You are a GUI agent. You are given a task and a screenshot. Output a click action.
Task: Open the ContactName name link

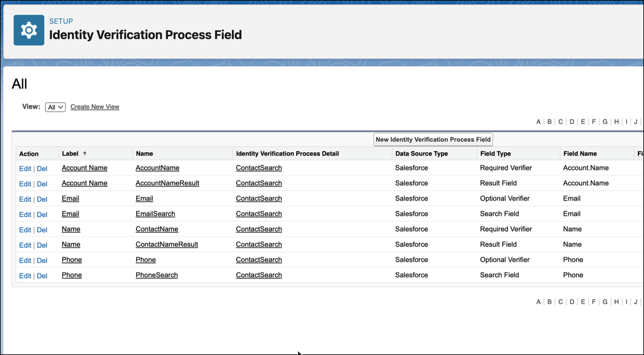pyautogui.click(x=157, y=229)
